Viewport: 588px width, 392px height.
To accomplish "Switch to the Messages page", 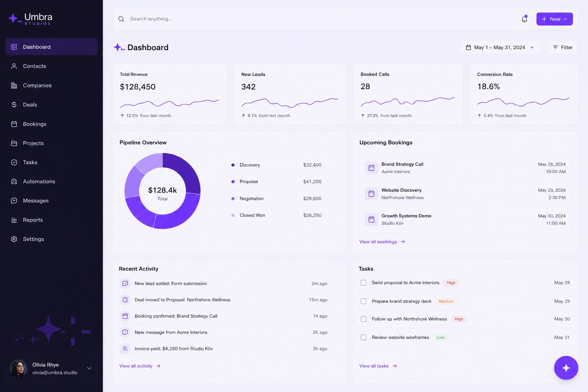I will [x=51, y=201].
